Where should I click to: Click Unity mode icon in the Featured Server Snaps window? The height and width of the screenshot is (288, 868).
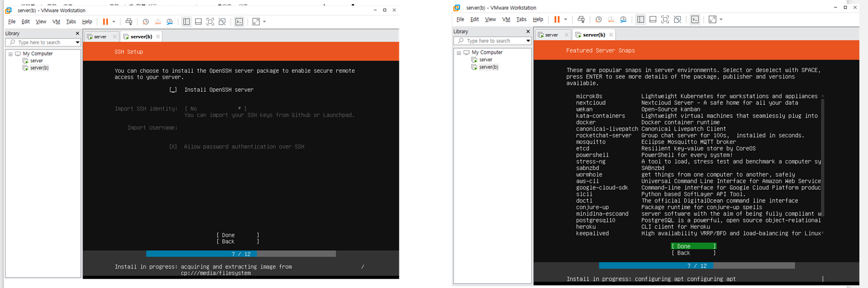click(x=678, y=20)
